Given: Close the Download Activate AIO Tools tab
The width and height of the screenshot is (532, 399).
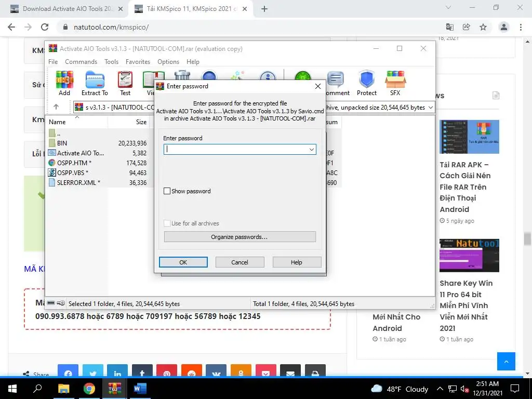Looking at the screenshot, I should point(121,9).
